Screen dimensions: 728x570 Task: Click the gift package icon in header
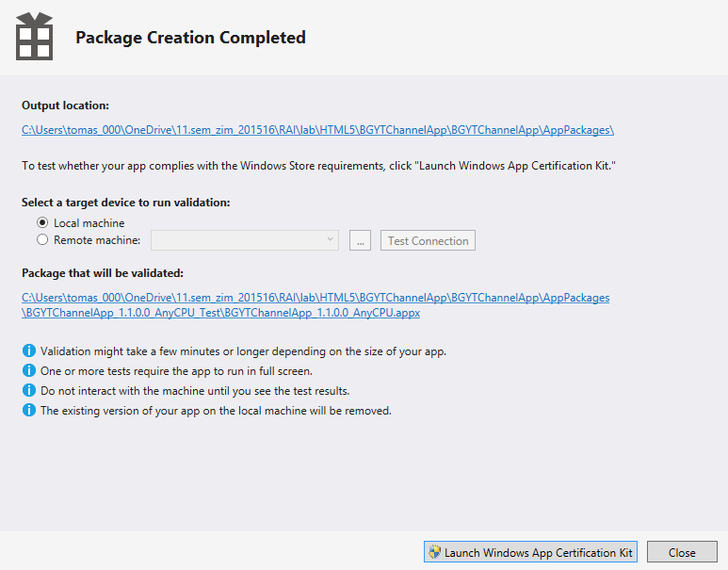point(34,36)
